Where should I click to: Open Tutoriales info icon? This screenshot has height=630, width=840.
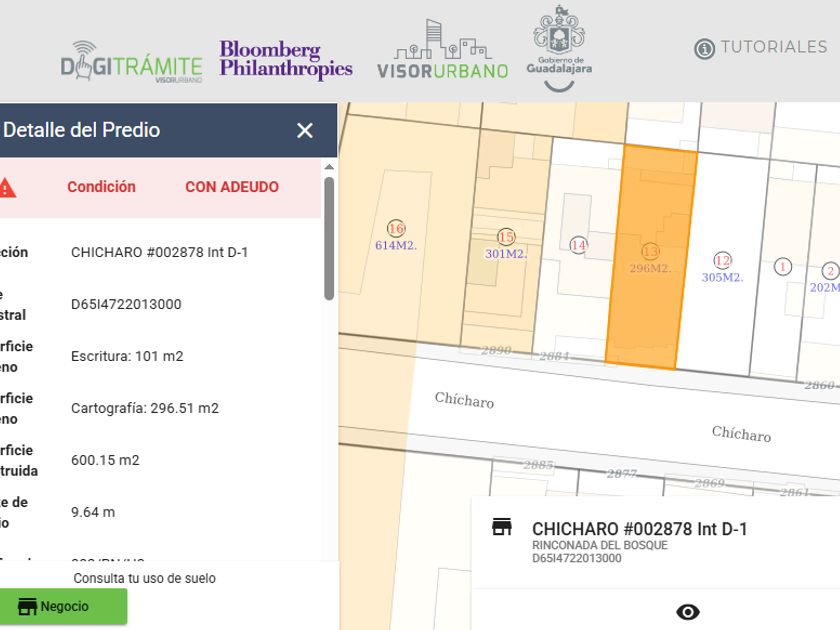[x=704, y=49]
